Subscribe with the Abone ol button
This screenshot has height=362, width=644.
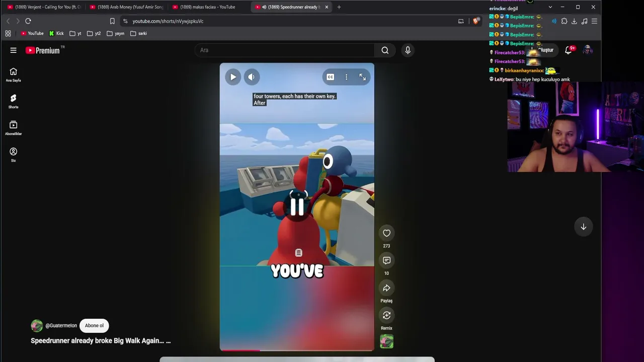pyautogui.click(x=94, y=326)
